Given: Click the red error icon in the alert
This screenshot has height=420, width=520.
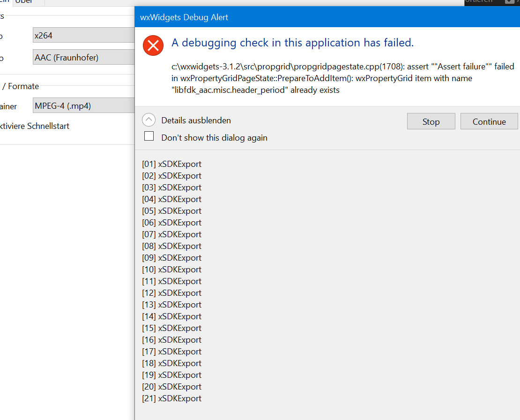Looking at the screenshot, I should (x=153, y=46).
